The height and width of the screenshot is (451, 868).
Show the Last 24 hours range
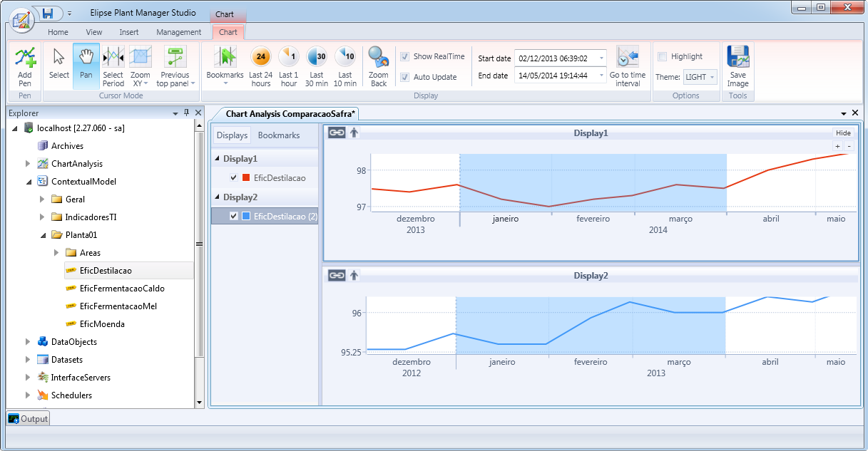pos(260,66)
